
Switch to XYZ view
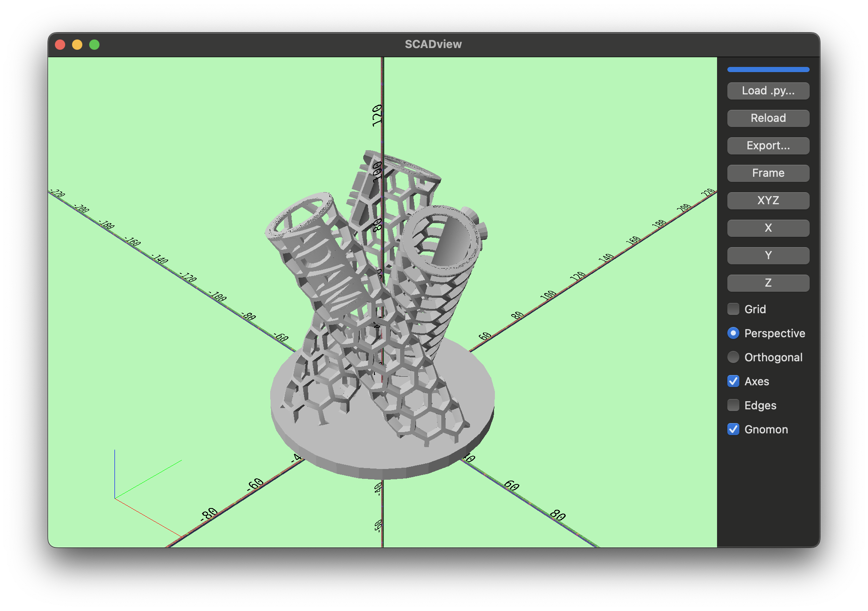pyautogui.click(x=768, y=201)
